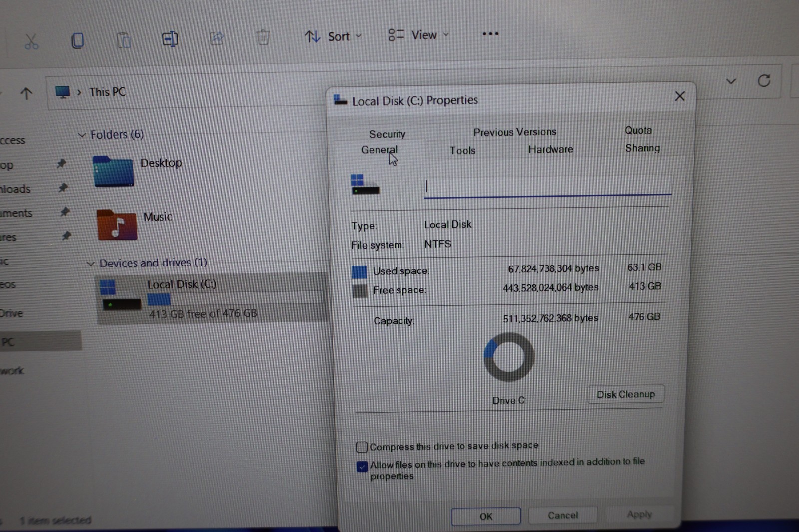Open the View dropdown menu
This screenshot has height=532, width=799.
(418, 35)
